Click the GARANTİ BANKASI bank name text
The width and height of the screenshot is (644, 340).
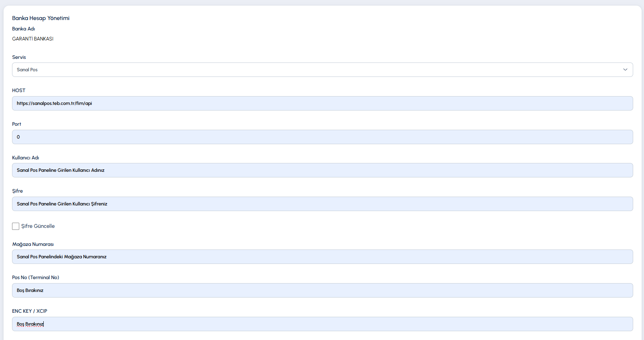click(x=33, y=39)
